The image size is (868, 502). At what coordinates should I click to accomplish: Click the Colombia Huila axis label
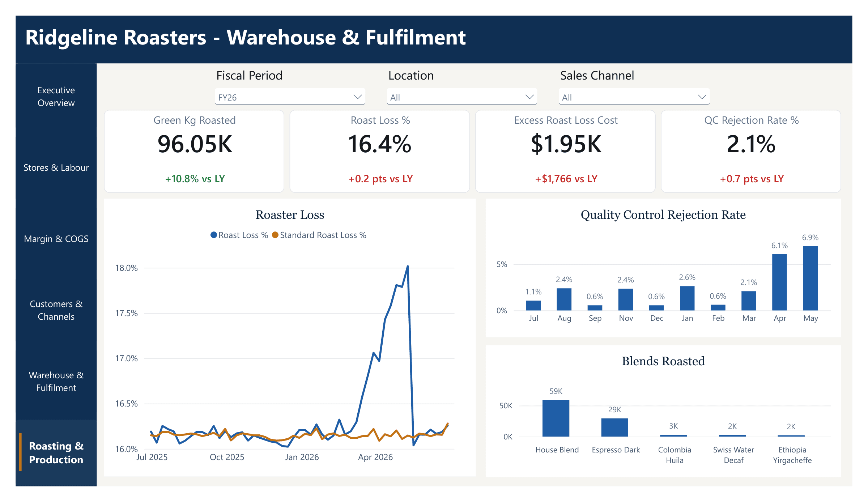[675, 455]
